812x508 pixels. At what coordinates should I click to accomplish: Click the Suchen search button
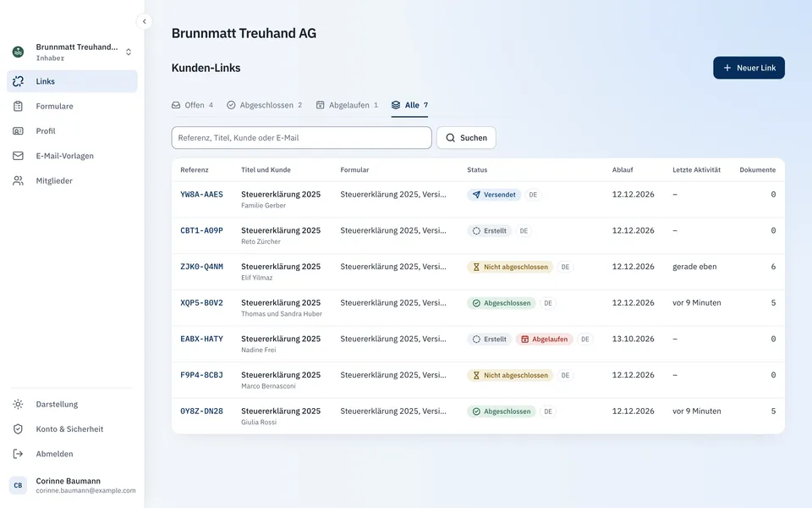pyautogui.click(x=466, y=138)
